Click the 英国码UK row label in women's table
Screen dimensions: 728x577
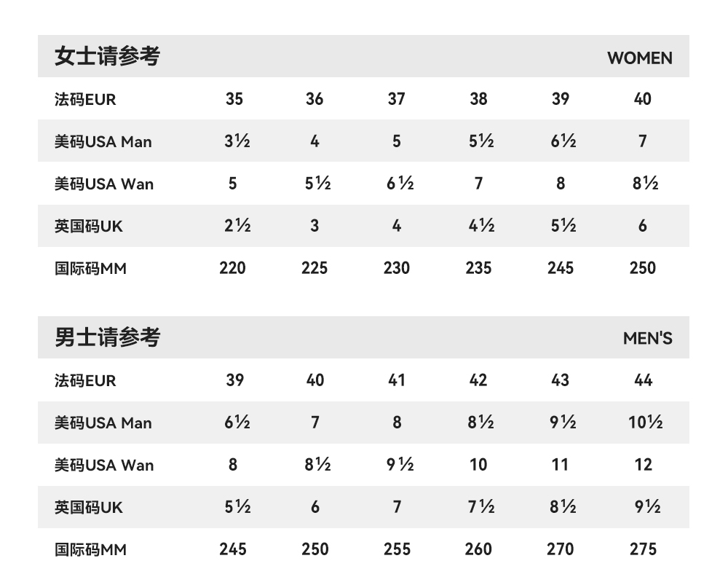tap(88, 227)
